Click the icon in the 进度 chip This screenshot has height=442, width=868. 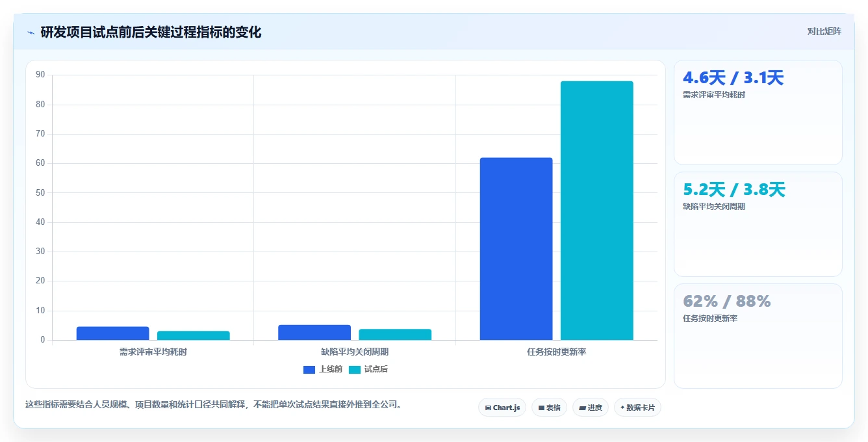coord(583,408)
